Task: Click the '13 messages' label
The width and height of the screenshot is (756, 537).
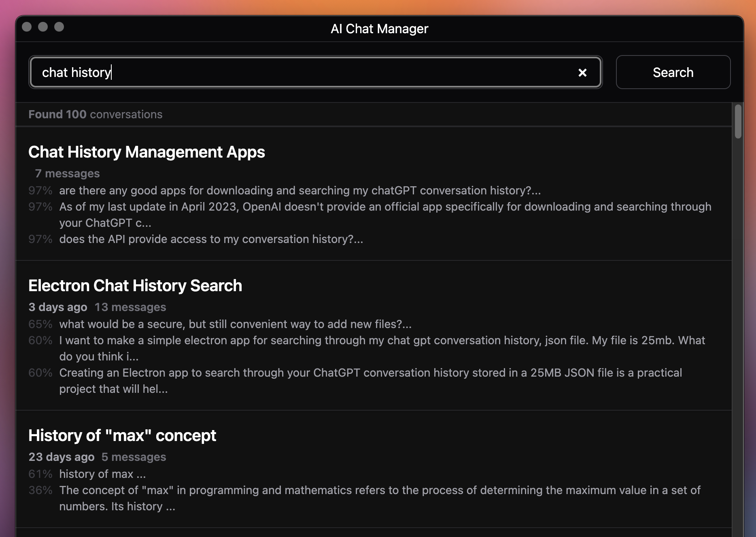Action: click(x=130, y=307)
